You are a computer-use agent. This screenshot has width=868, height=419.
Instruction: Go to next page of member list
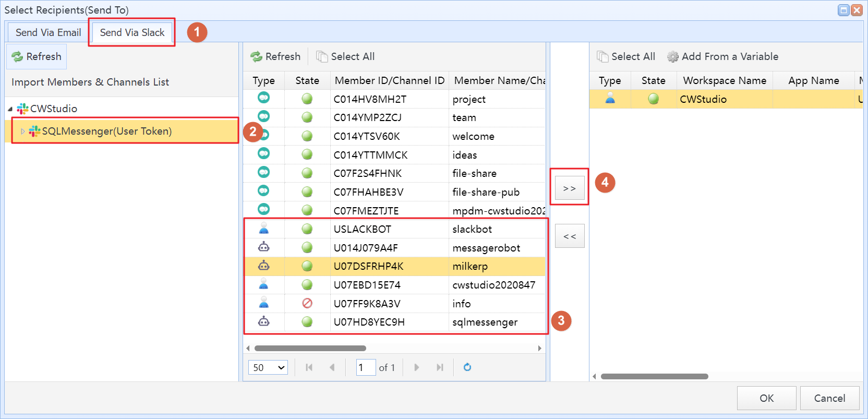pos(416,367)
